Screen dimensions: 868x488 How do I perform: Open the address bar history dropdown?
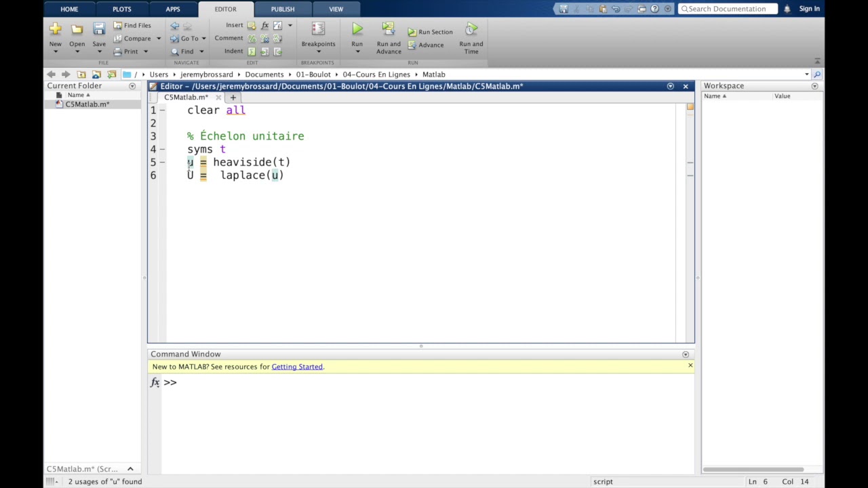coord(807,75)
